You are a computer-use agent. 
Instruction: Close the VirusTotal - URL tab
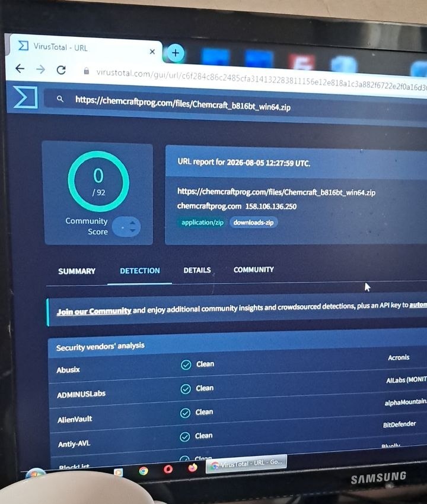pyautogui.click(x=152, y=52)
